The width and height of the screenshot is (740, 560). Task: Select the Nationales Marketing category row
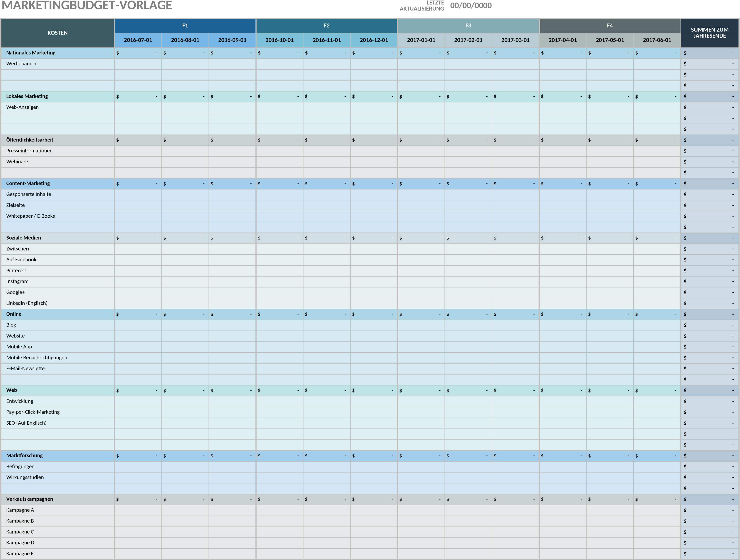click(370, 53)
